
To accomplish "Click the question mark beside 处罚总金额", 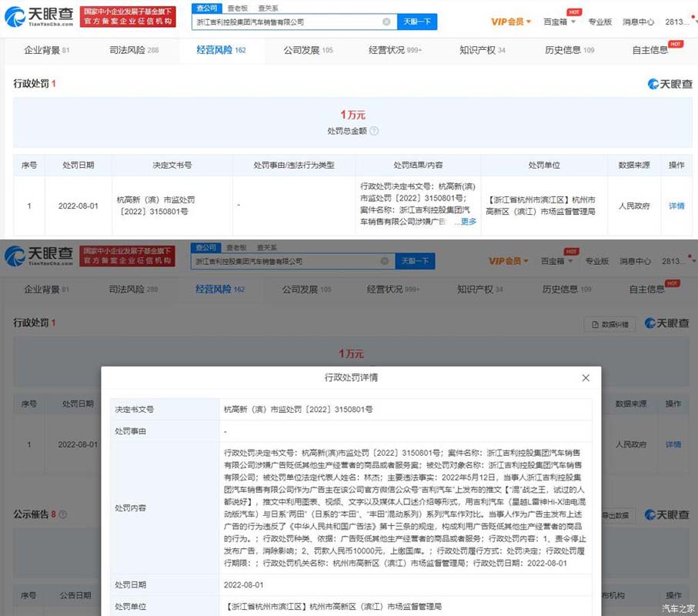I will coord(372,130).
